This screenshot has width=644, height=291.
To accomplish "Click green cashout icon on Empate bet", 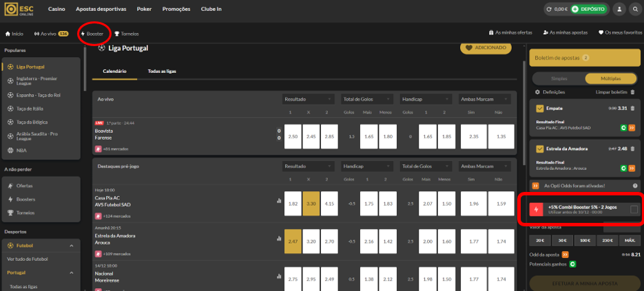I will coord(623,128).
